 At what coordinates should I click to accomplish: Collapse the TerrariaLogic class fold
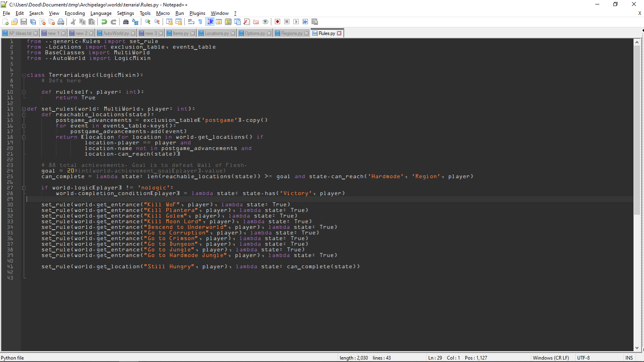[x=24, y=75]
